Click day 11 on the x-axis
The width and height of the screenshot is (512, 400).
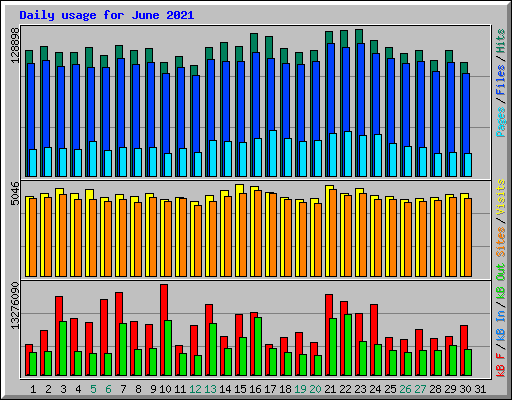(x=180, y=389)
